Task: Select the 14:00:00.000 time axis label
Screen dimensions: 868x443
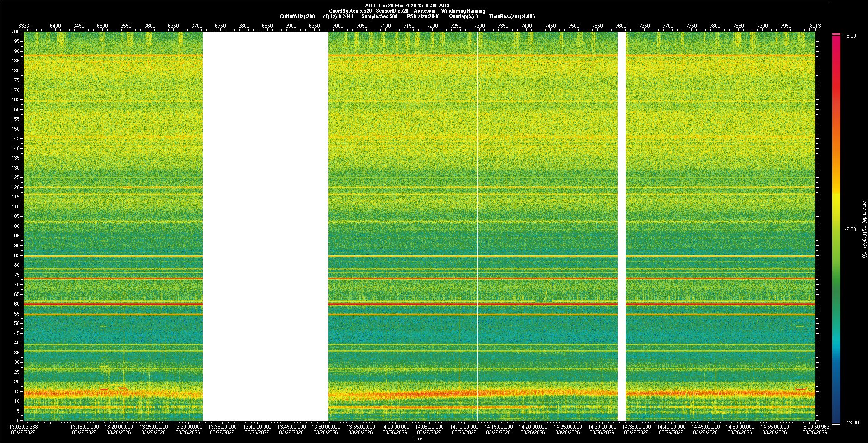Action: 395,426
